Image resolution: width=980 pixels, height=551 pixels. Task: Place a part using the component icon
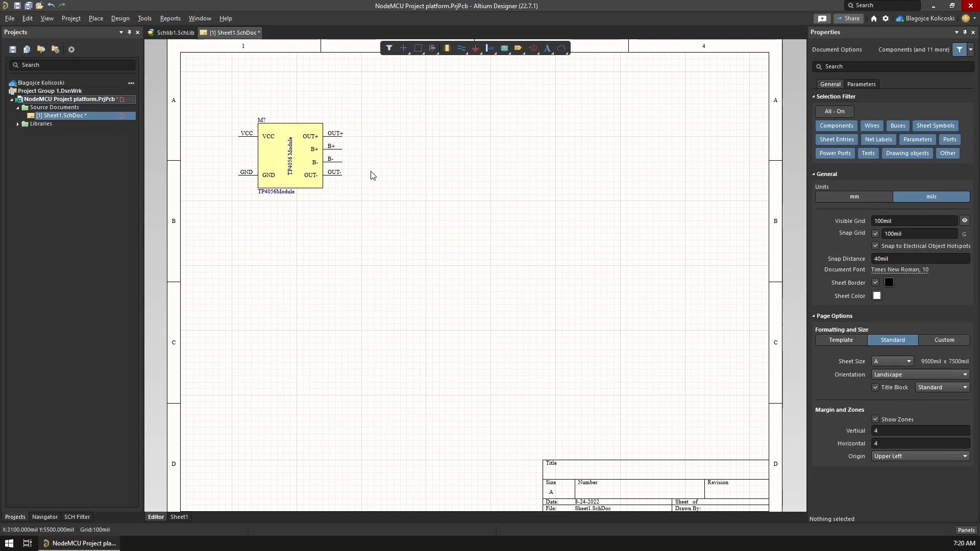click(x=447, y=48)
